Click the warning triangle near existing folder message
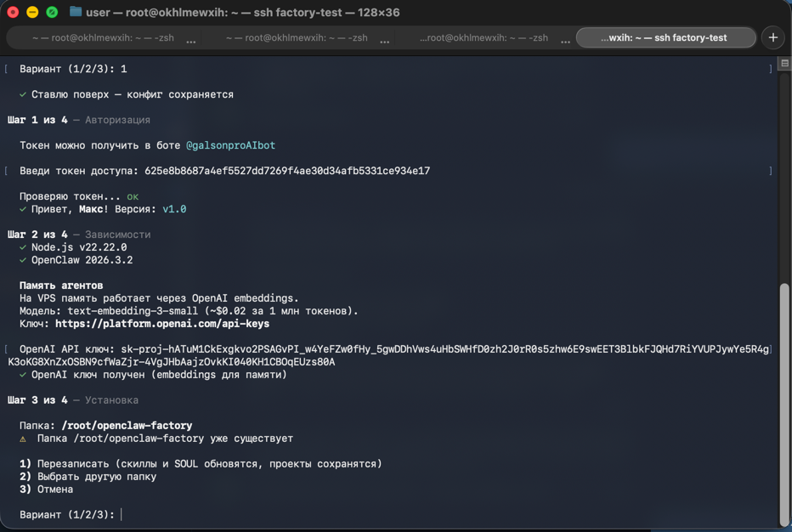This screenshot has height=532, width=792. 23,439
